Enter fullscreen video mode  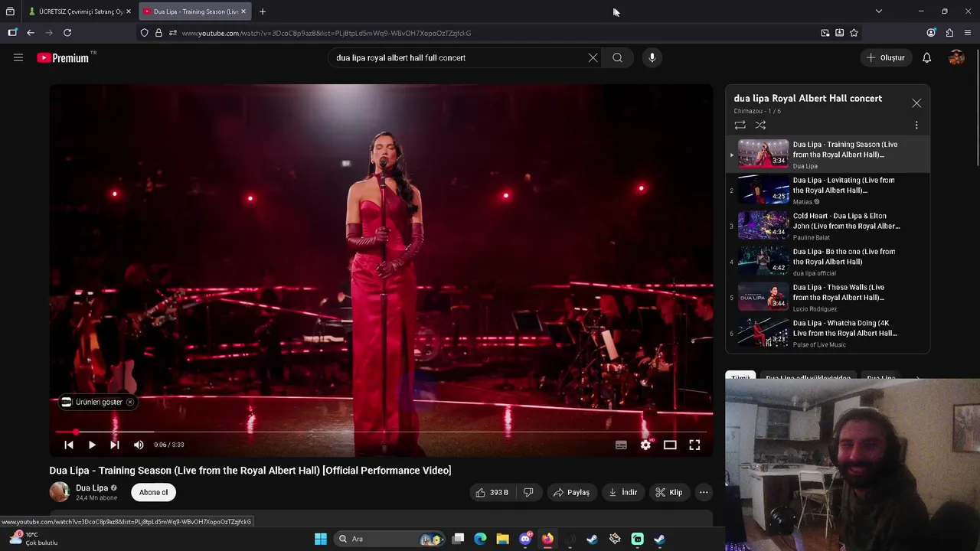[694, 445]
